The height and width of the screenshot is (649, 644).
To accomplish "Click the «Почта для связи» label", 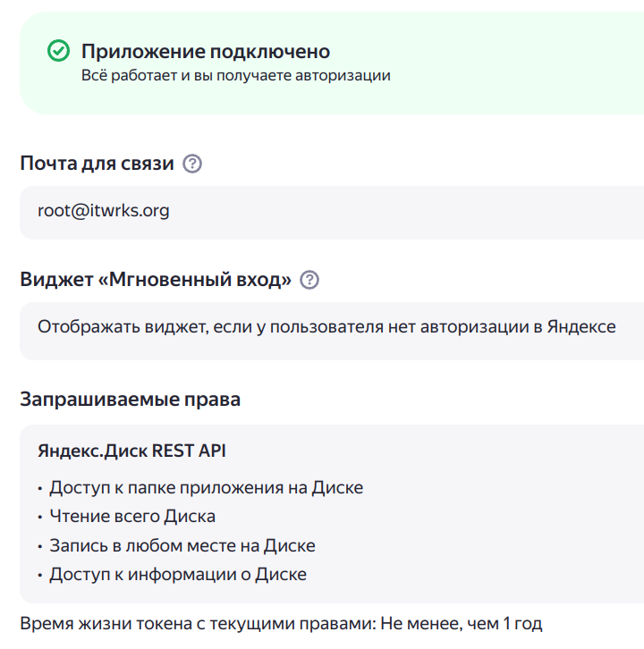I will coord(97,164).
